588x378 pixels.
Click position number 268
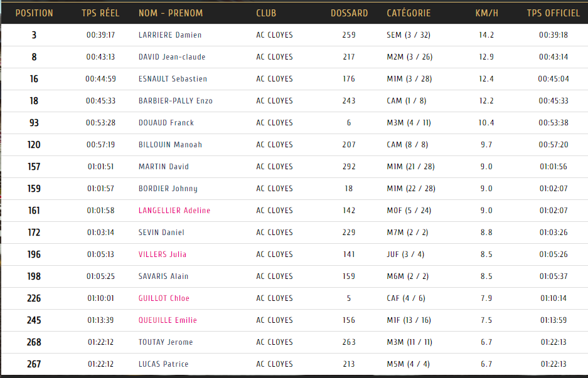coord(34,342)
